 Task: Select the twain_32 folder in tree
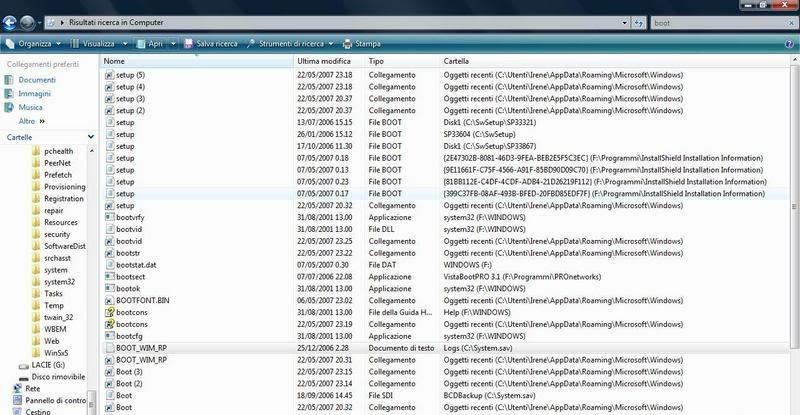pos(53,318)
